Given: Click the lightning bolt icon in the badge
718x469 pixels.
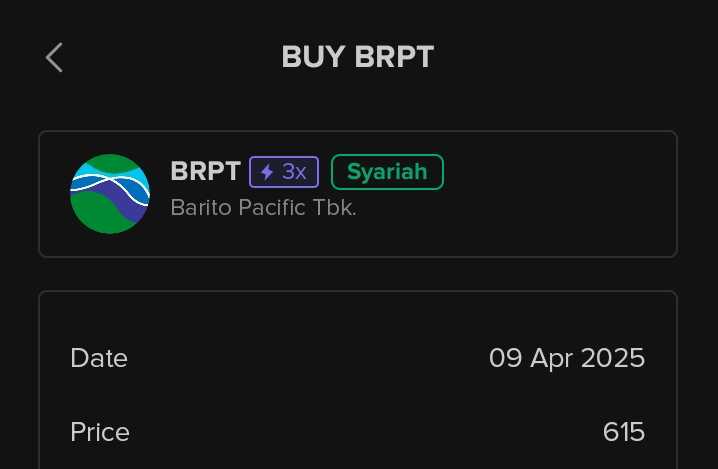Looking at the screenshot, I should point(267,172).
